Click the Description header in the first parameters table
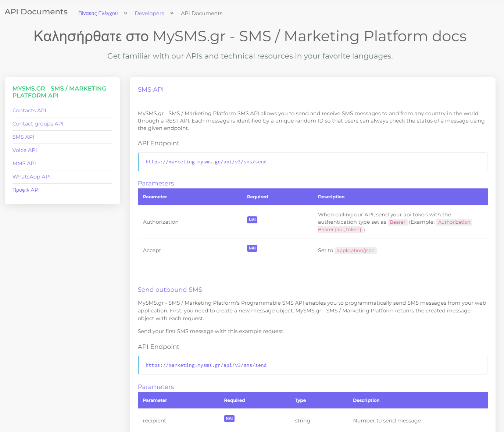The height and width of the screenshot is (432, 504). (331, 197)
